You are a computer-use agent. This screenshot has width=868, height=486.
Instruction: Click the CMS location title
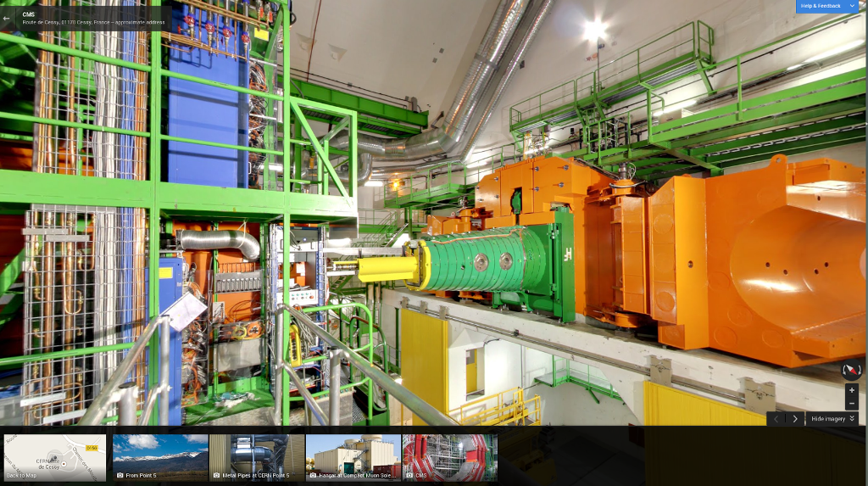pos(28,14)
